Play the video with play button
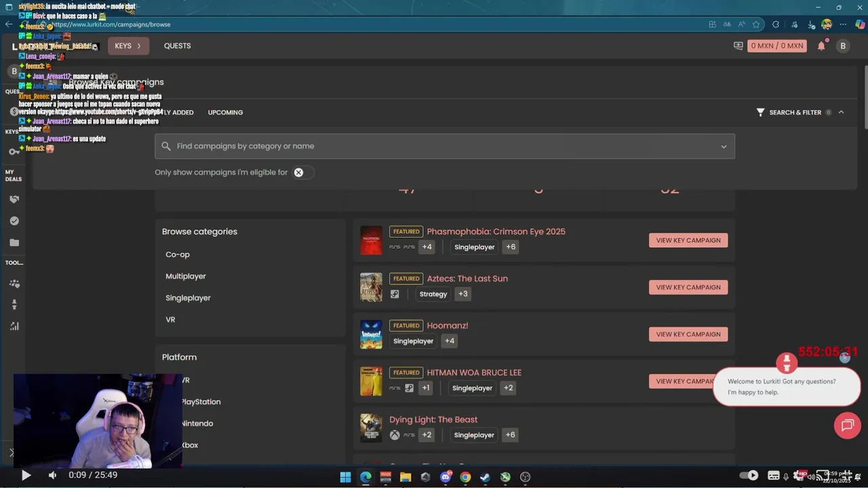This screenshot has width=868, height=488. 26,476
